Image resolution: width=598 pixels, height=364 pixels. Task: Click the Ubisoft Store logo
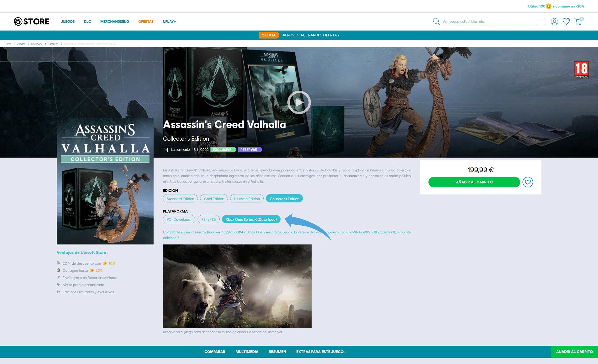tap(32, 21)
